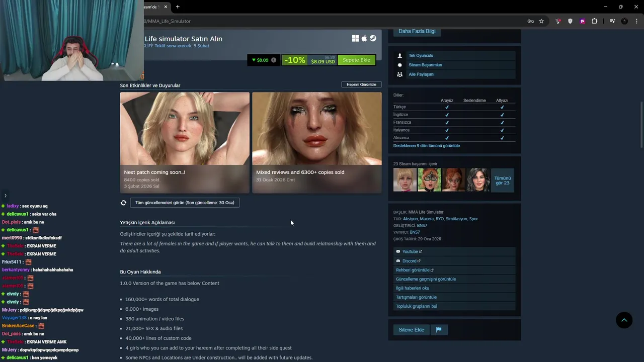Click the red-badged V extension icon
Viewport: 644px width, 362px height.
558,21
